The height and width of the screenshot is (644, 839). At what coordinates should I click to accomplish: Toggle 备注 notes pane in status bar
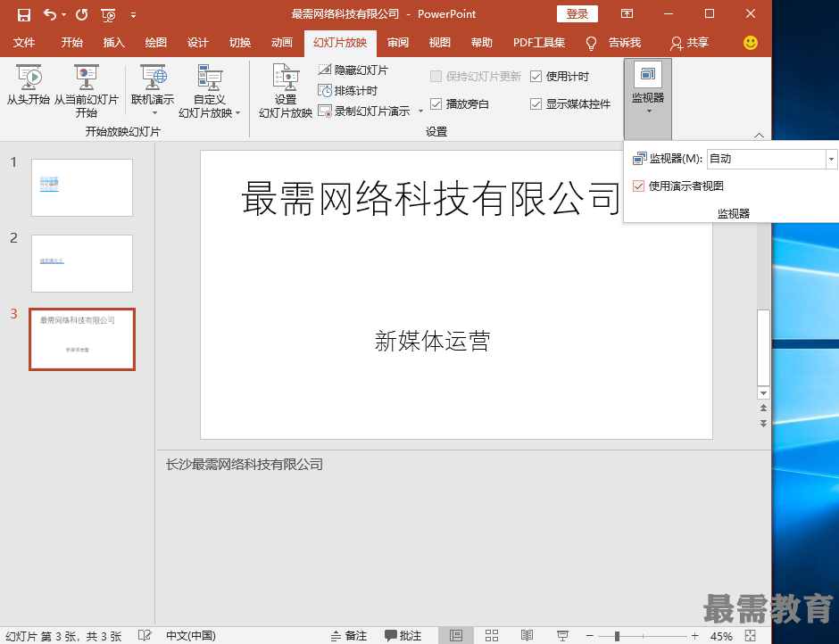(x=348, y=636)
